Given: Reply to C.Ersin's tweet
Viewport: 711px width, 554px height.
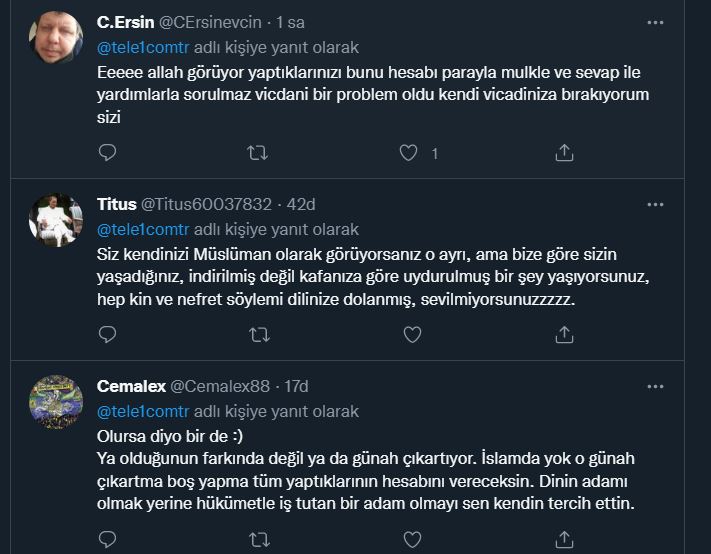Looking at the screenshot, I should [x=109, y=153].
